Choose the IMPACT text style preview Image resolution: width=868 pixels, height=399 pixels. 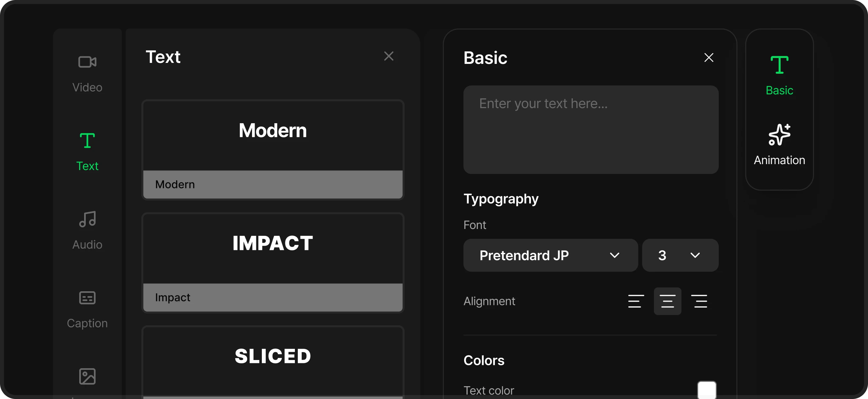(273, 249)
